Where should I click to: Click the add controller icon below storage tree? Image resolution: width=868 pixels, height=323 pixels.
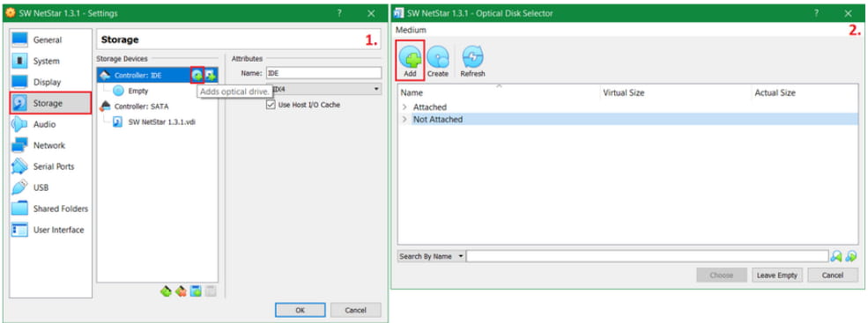tap(166, 290)
